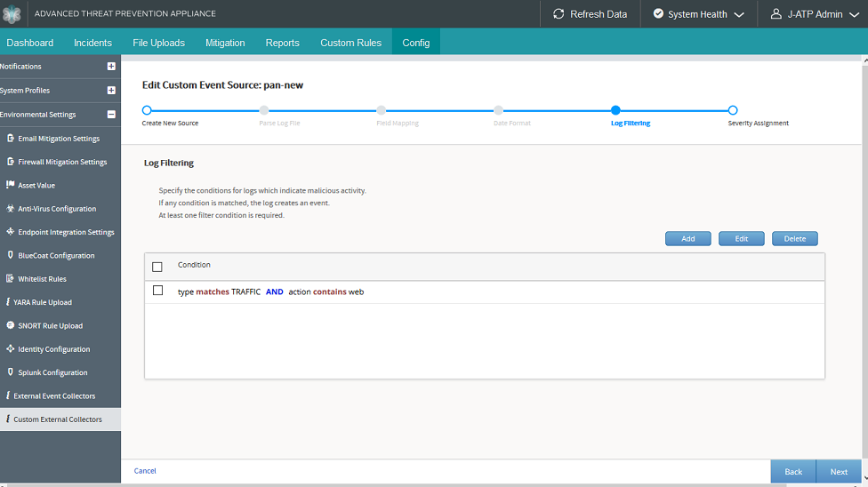Click the Whitelist Rules icon

[x=10, y=278]
